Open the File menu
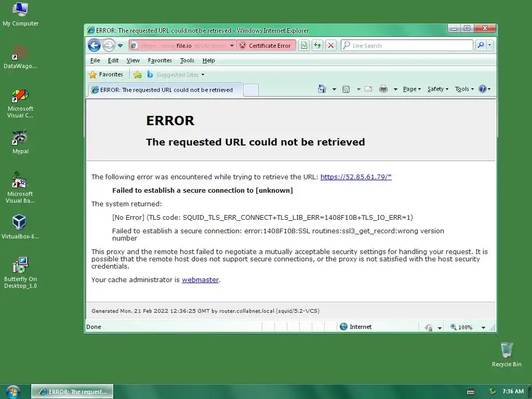The width and height of the screenshot is (532, 399). (x=95, y=60)
